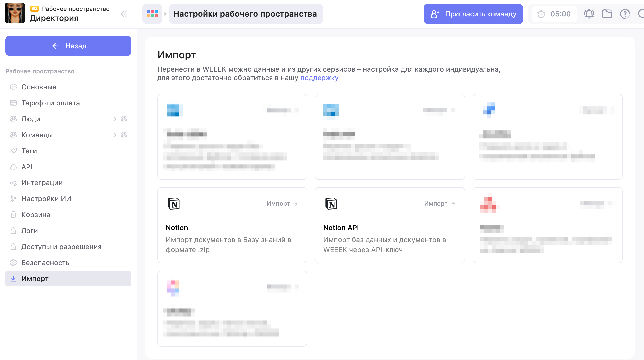Open Теги section

point(68,151)
